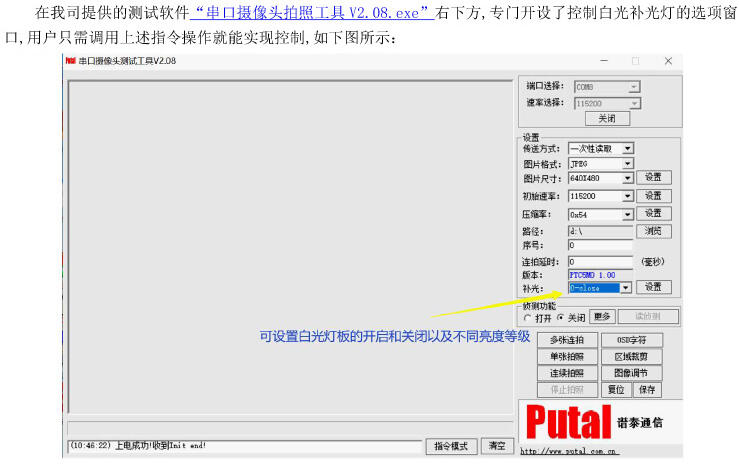
Task: Click the 多张连拍 button
Action: (x=567, y=340)
